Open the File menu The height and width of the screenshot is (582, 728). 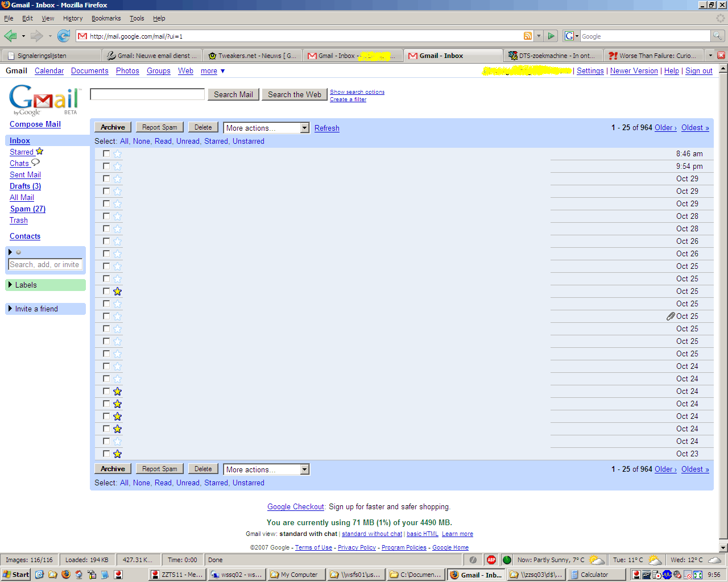pos(9,18)
